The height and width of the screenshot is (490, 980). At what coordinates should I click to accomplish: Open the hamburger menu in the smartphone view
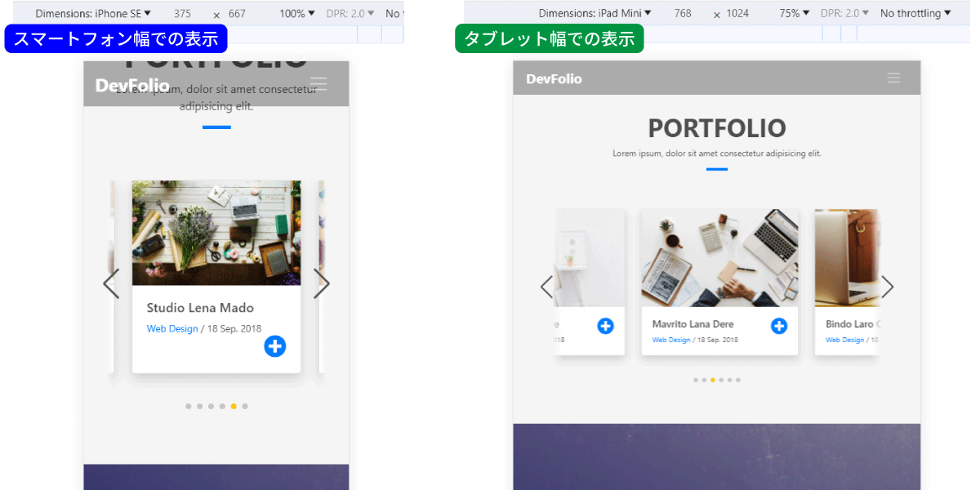coord(318,83)
